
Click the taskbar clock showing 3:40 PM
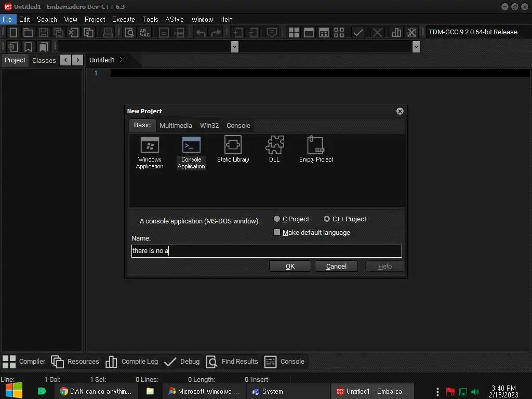point(503,392)
